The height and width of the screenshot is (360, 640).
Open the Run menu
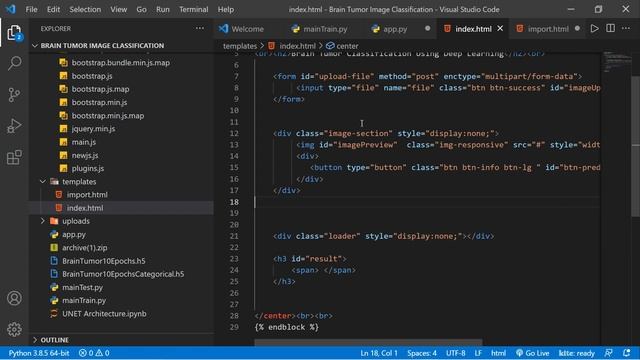(x=162, y=9)
